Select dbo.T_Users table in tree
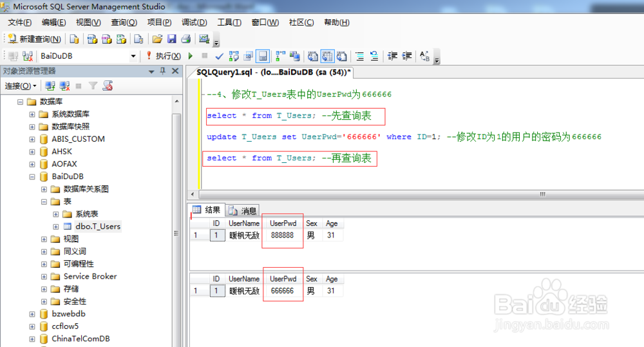 98,226
